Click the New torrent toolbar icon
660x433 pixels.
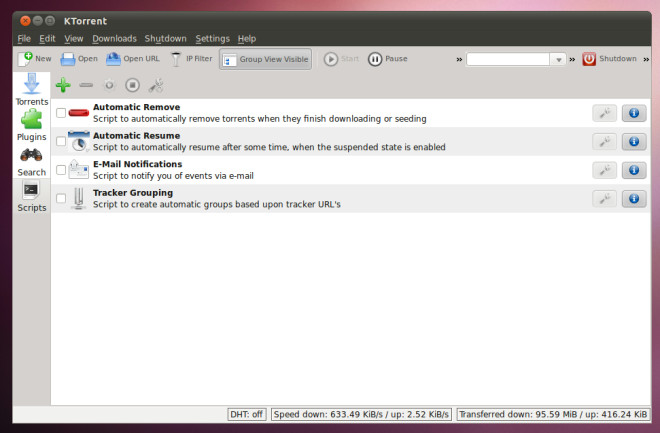[x=25, y=59]
